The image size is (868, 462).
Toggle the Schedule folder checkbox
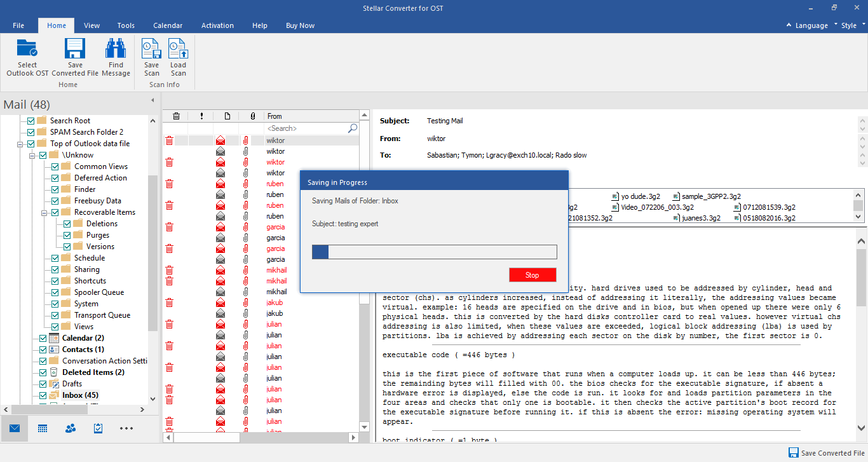click(x=55, y=258)
